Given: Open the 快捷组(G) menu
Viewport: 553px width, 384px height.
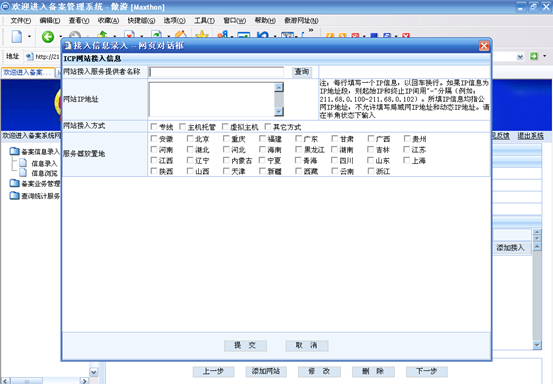Looking at the screenshot, I should (x=141, y=20).
